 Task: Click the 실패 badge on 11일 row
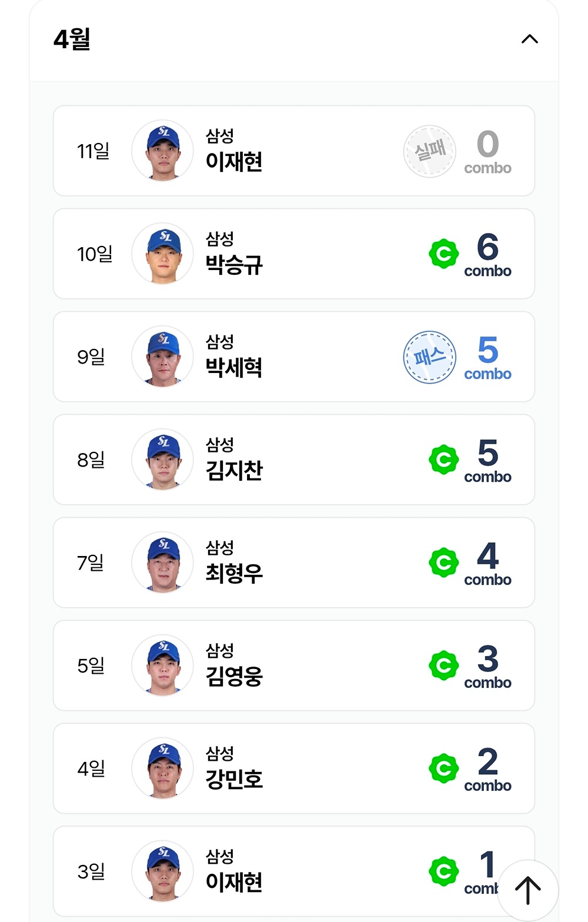click(430, 151)
